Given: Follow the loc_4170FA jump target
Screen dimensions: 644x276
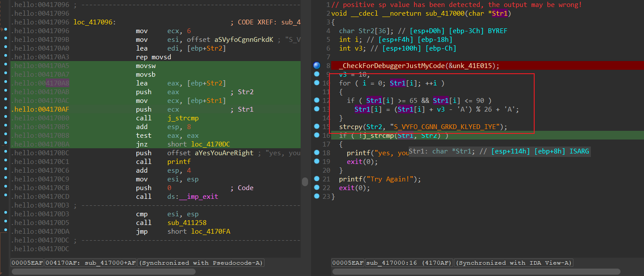Looking at the screenshot, I should [210, 232].
